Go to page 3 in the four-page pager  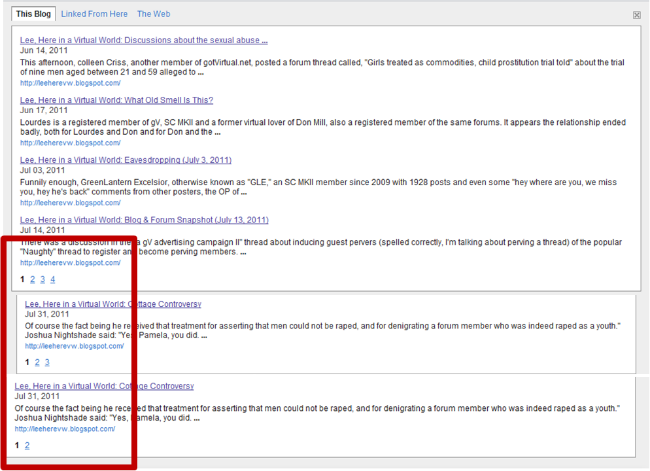point(42,279)
